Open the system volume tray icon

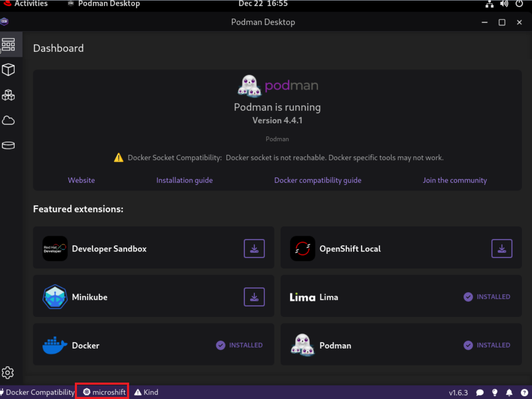[504, 4]
